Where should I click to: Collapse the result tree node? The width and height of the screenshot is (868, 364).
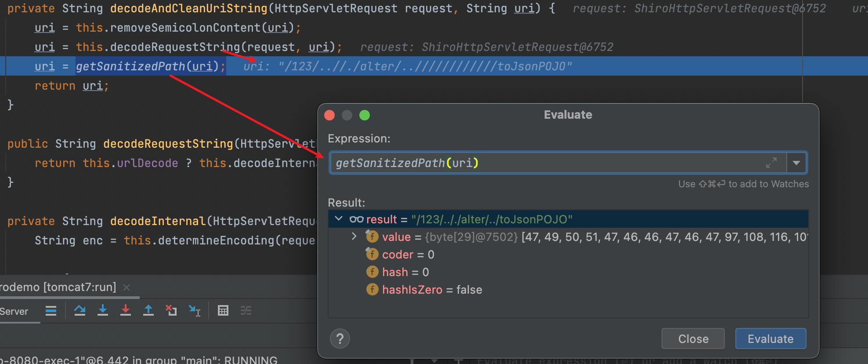pos(339,219)
